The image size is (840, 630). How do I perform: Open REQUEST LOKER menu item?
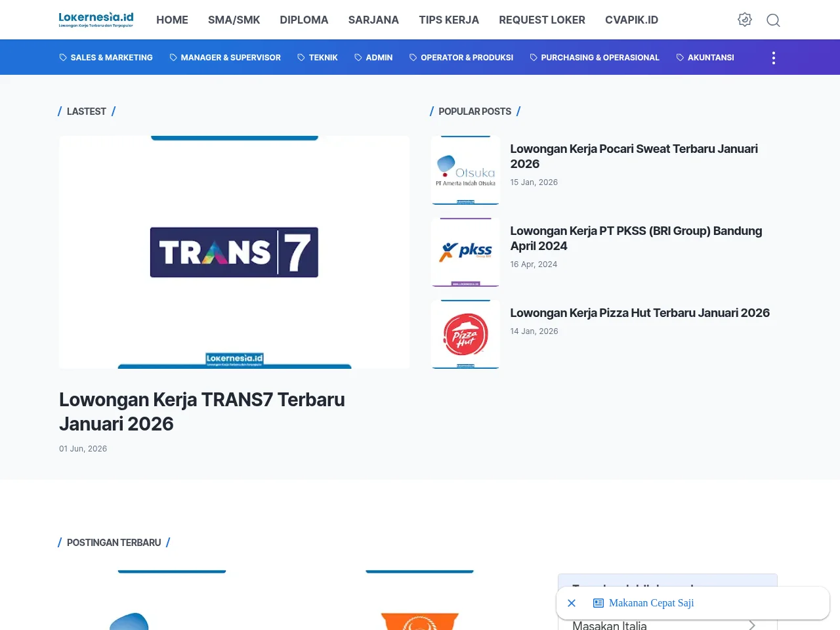(542, 20)
